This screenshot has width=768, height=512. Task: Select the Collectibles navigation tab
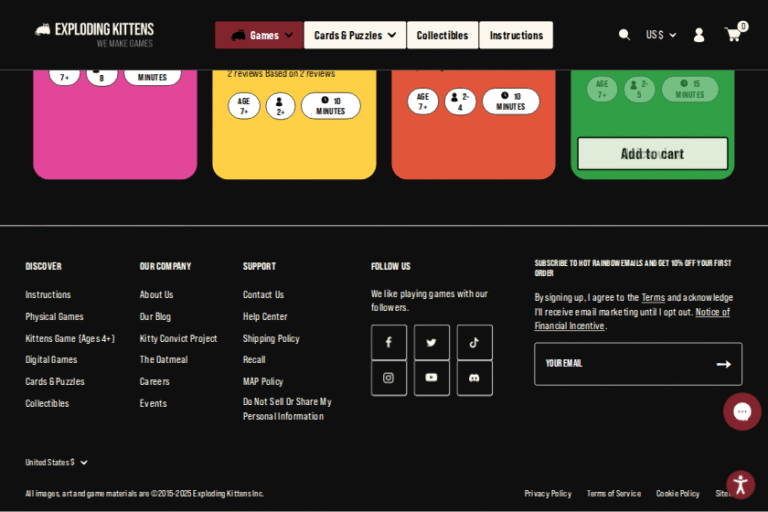tap(442, 35)
